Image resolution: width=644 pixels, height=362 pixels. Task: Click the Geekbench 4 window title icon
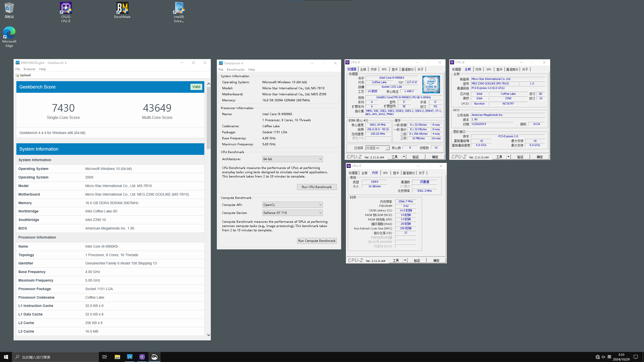click(x=221, y=63)
